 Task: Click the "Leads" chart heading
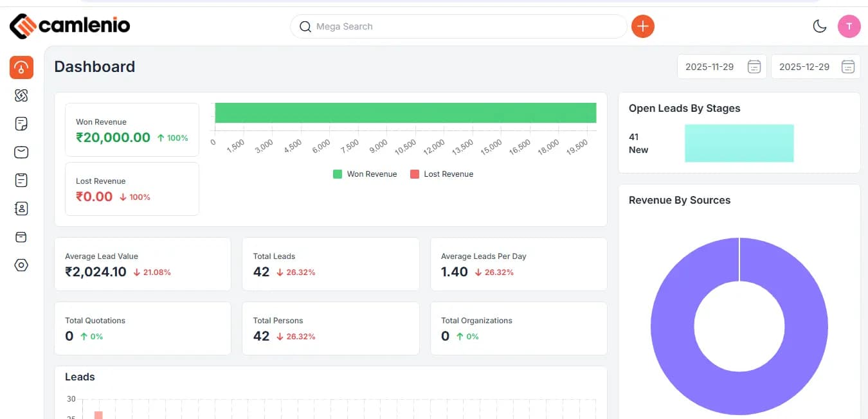coord(80,377)
